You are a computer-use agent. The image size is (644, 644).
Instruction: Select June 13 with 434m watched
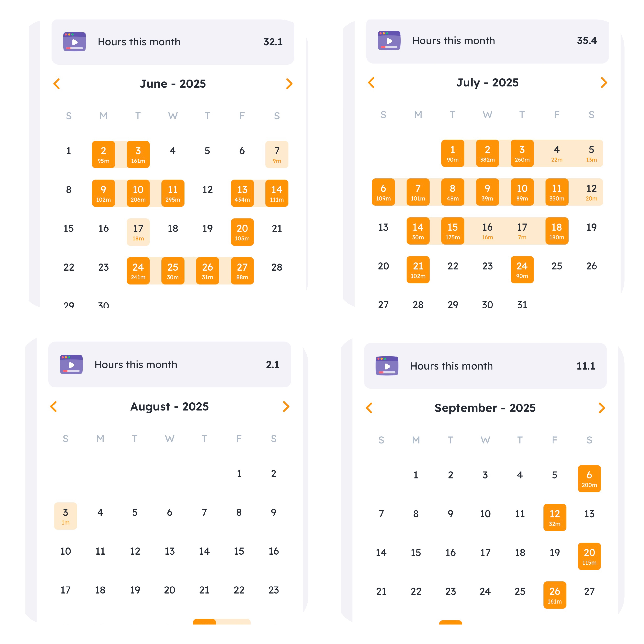coord(242,193)
